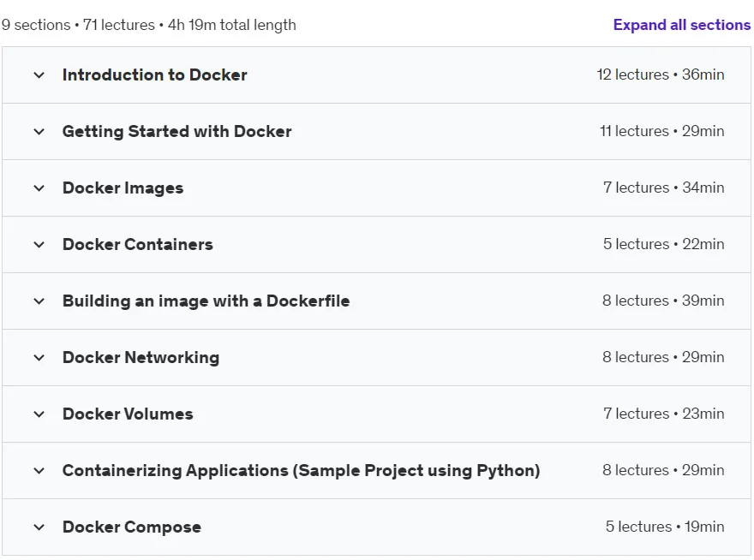Image resolution: width=754 pixels, height=560 pixels.
Task: Select the Docker Images section heading
Action: [x=123, y=188]
